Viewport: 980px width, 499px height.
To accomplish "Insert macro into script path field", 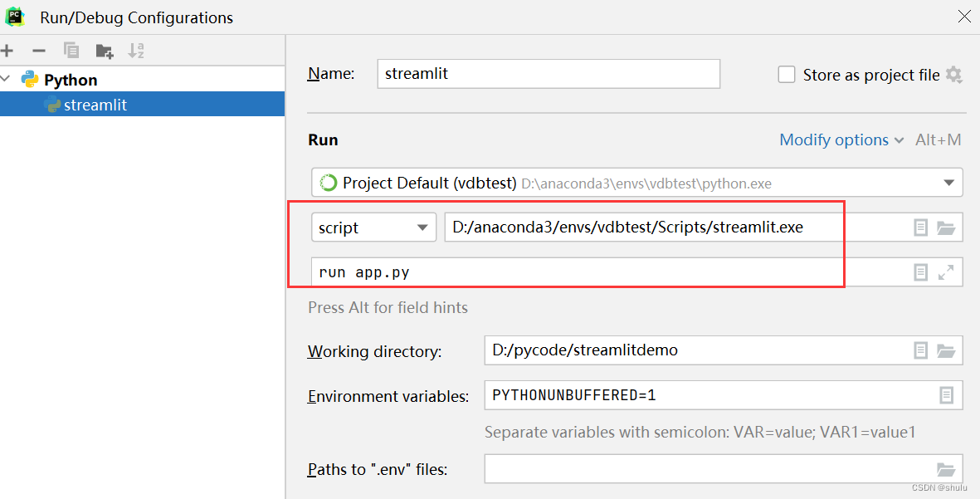I will point(920,227).
